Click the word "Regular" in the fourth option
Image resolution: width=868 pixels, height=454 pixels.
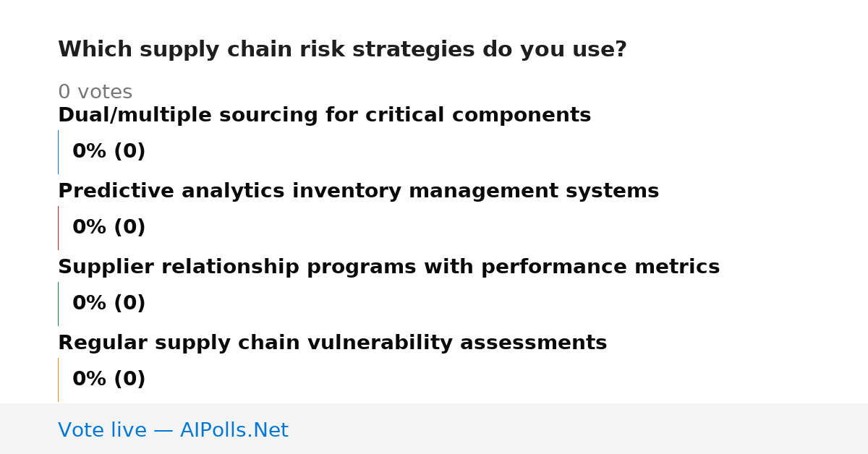point(103,343)
